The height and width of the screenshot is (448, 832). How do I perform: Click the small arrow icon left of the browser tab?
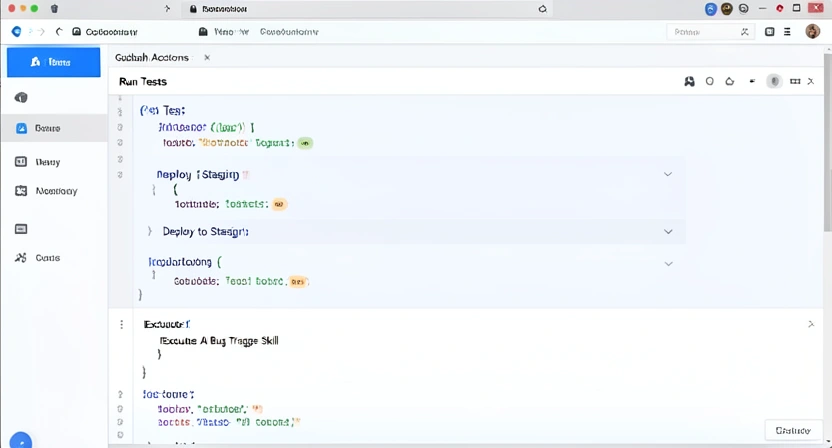pos(167,8)
